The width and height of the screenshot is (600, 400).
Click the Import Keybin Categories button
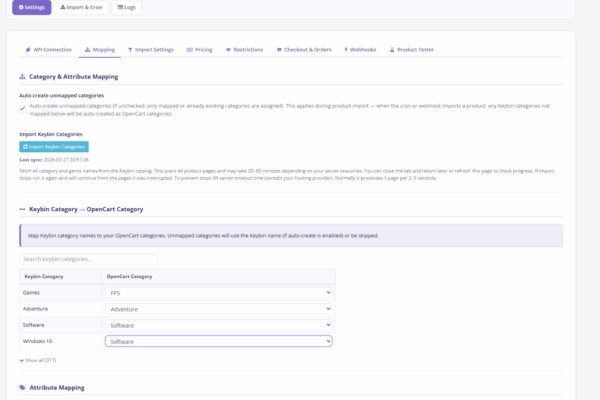(54, 146)
